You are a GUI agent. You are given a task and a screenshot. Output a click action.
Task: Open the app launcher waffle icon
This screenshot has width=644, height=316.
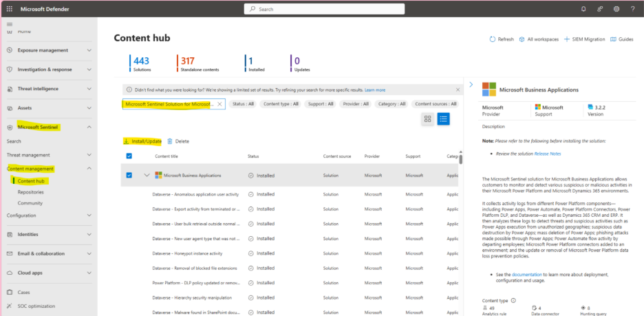[9, 9]
